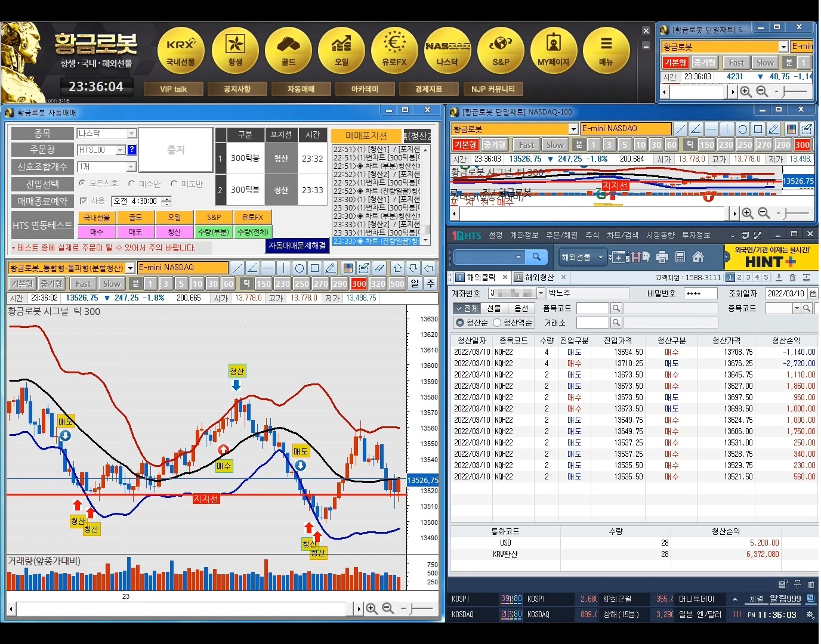
Task: Open the calendar picker next to 조회일자
Action: [813, 293]
